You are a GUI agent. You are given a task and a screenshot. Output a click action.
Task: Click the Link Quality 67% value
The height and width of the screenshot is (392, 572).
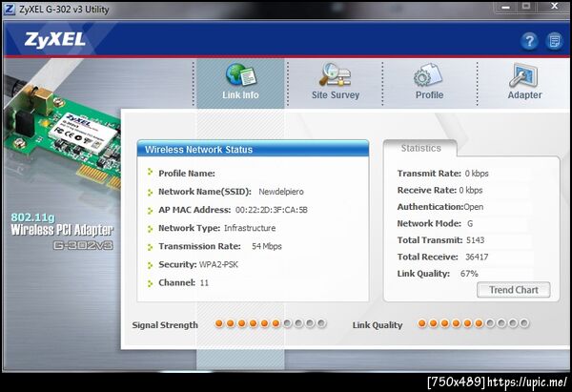(469, 274)
